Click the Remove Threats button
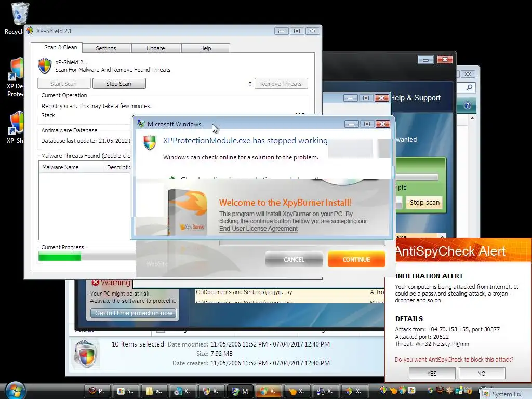Viewport: 532px width, 399px height. click(x=281, y=84)
